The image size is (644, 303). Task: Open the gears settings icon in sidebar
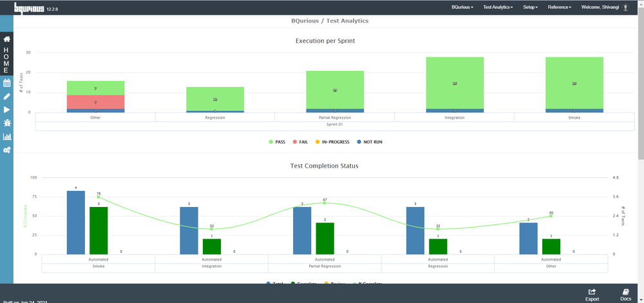(x=6, y=150)
